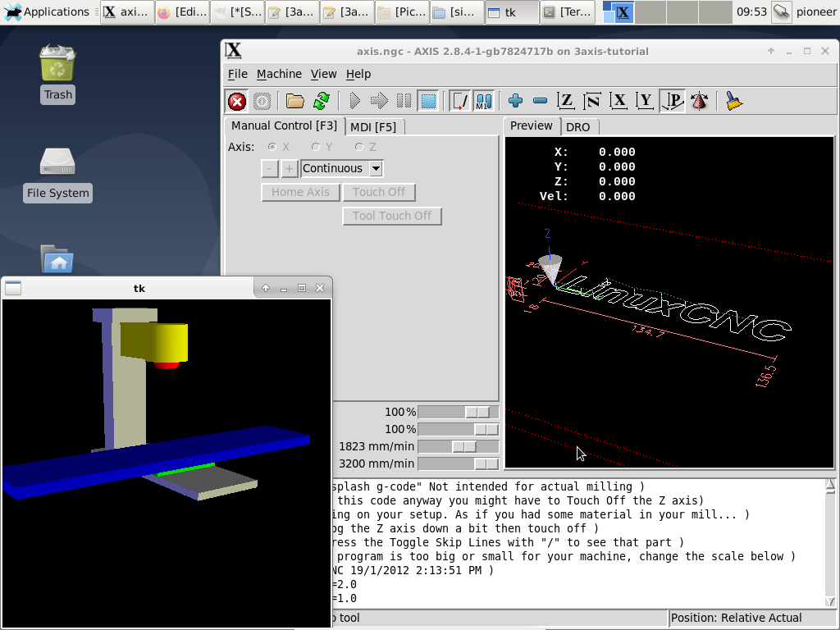Toggle machine power button in toolbar
Viewport: 840px width, 630px height.
click(262, 101)
